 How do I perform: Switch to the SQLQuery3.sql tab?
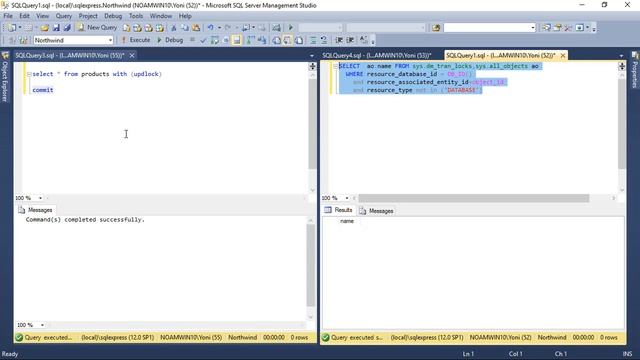pos(69,55)
